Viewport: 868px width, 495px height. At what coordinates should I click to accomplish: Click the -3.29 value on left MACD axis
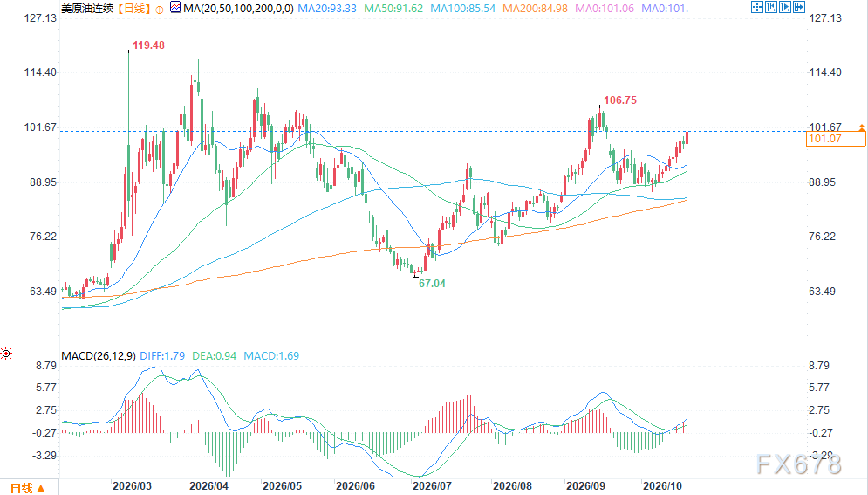pyautogui.click(x=44, y=456)
